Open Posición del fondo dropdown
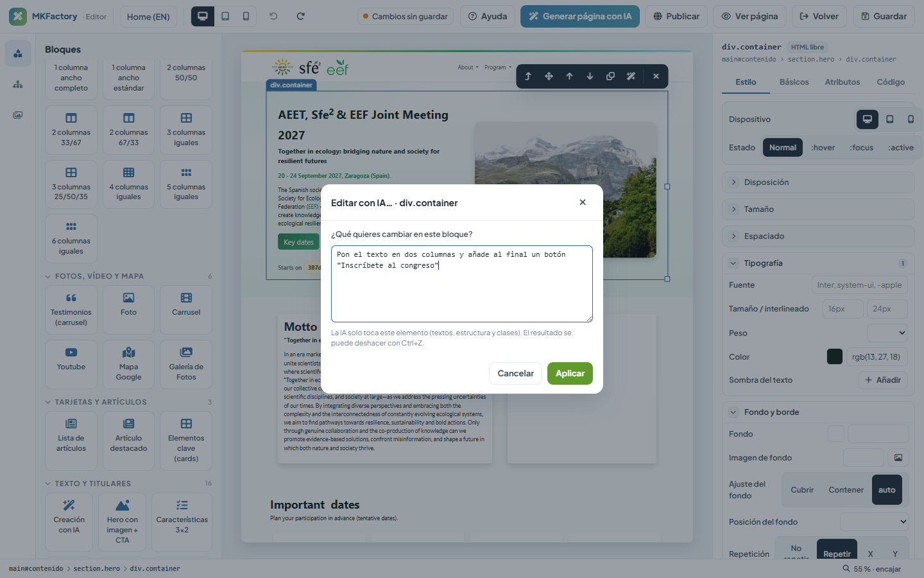Screen dimensions: 924x578 pos(874,522)
